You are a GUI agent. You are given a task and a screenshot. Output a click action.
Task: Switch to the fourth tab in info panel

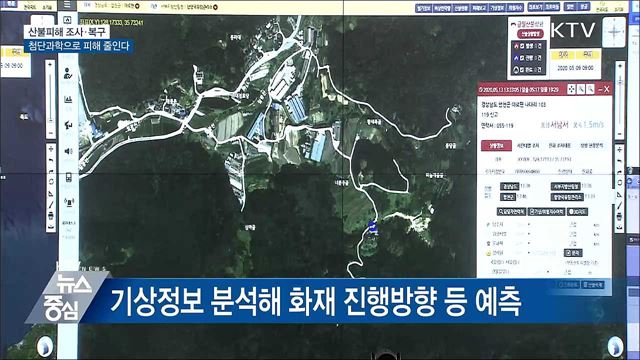click(x=591, y=146)
